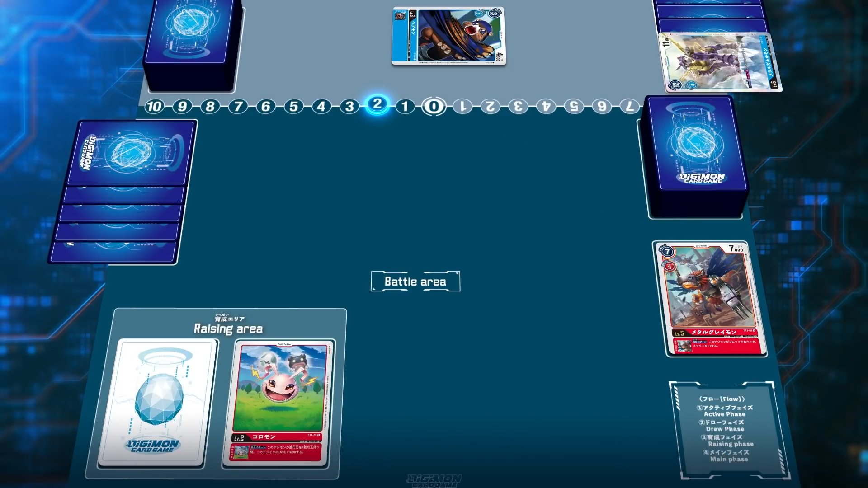This screenshot has width=868, height=488.
Task: Click opponent's MetalGarurumon card
Action: click(721, 62)
